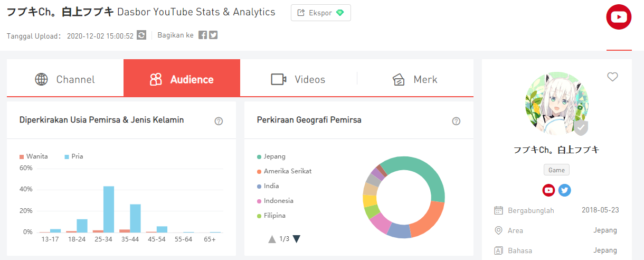Image resolution: width=644 pixels, height=260 pixels.
Task: Toggle Amerika Serikat legend entry
Action: coord(284,171)
